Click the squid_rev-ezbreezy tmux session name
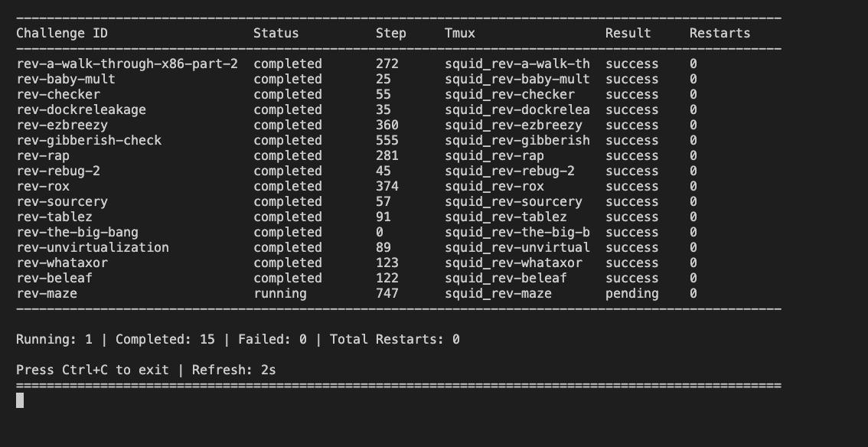The image size is (868, 447). pos(514,125)
